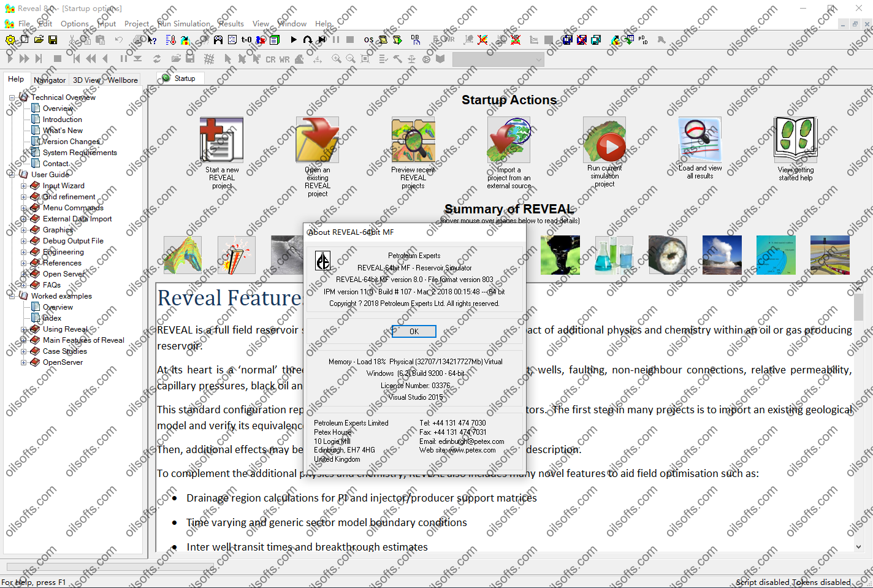
Task: Click the blue cascading windows icon
Action: pyautogui.click(x=567, y=40)
